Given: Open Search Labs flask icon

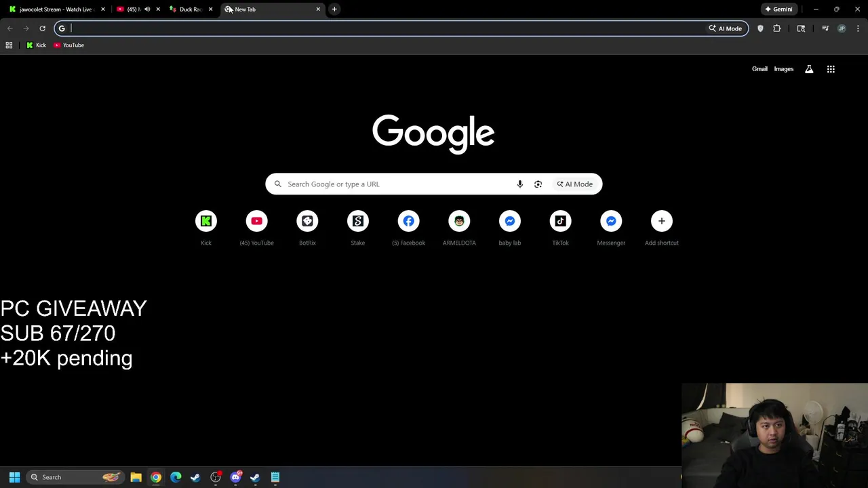Looking at the screenshot, I should 809,69.
